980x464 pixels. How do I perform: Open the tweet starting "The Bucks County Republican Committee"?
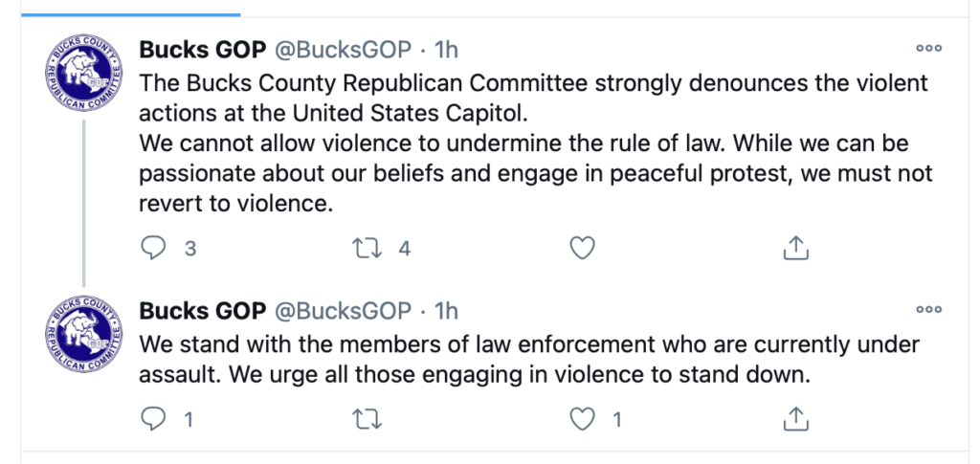pos(533,144)
